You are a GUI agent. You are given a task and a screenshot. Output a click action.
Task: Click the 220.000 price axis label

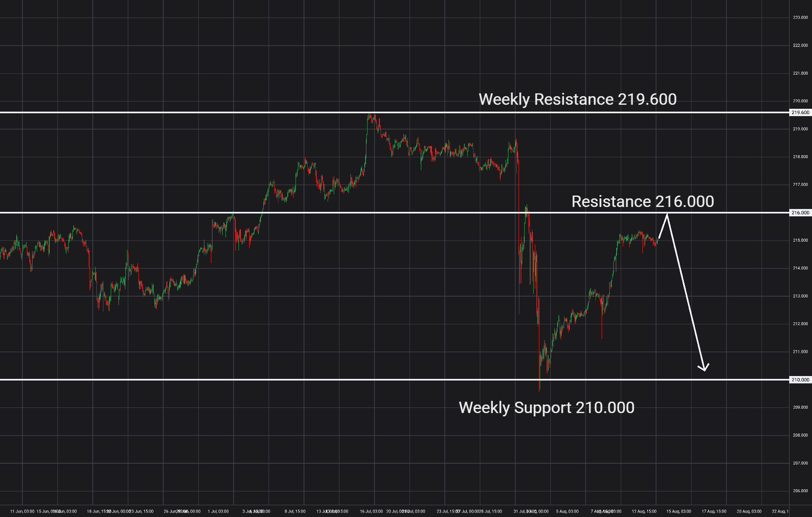coord(800,101)
